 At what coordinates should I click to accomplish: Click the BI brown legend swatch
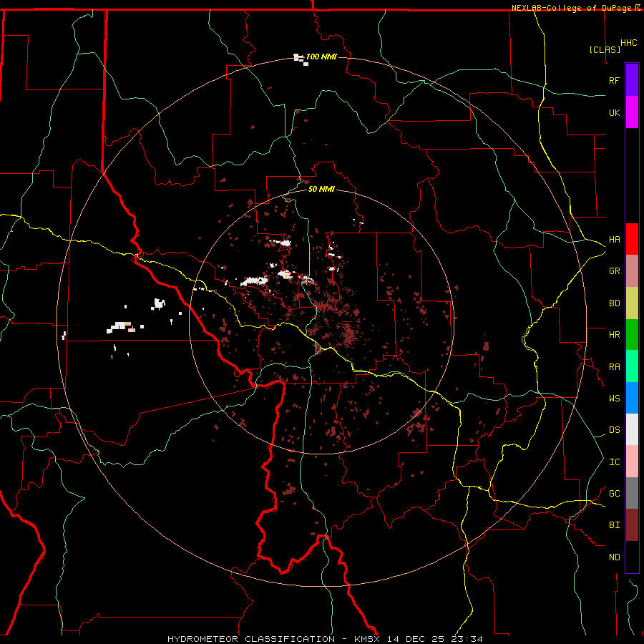click(x=632, y=525)
